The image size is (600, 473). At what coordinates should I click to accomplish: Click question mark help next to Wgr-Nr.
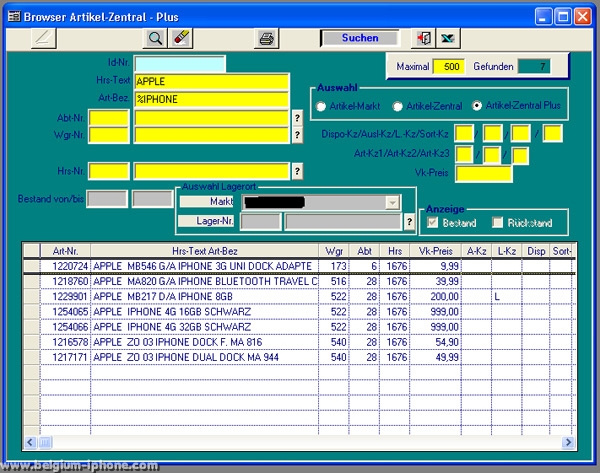[x=297, y=135]
